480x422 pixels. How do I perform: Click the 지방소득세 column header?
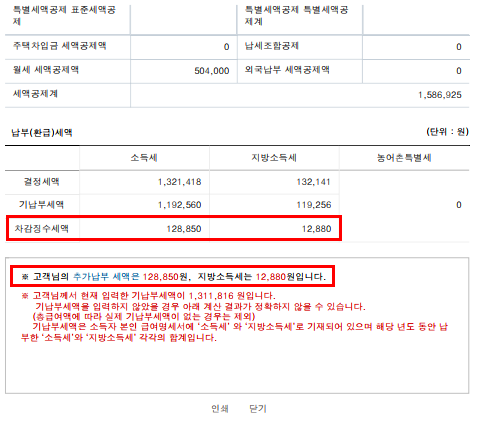coord(274,158)
